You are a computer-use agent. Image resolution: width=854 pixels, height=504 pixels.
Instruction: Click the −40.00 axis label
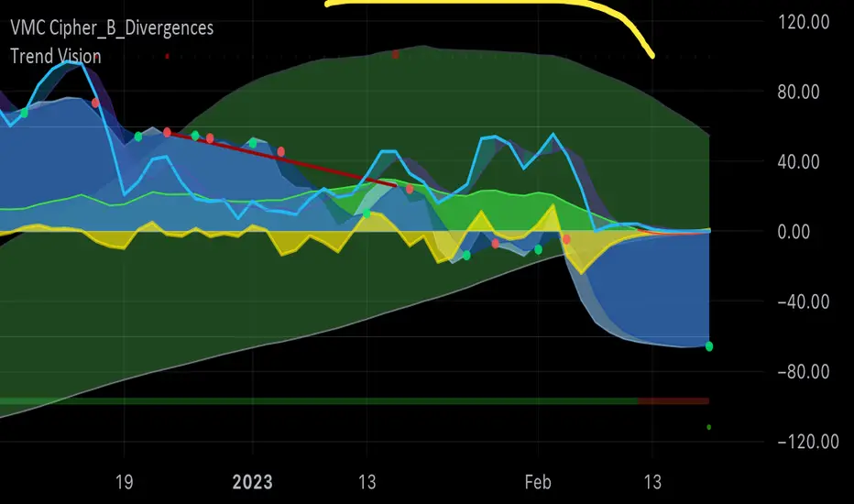click(804, 301)
